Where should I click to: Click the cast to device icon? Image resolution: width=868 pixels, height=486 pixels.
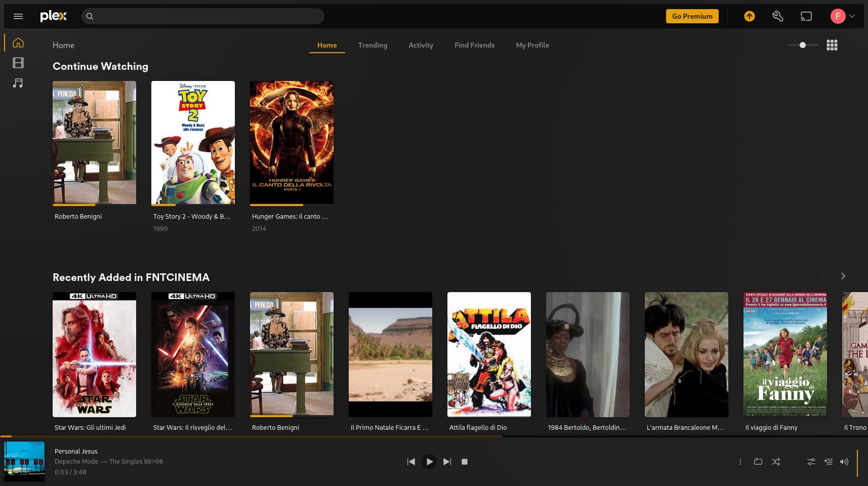(x=806, y=16)
